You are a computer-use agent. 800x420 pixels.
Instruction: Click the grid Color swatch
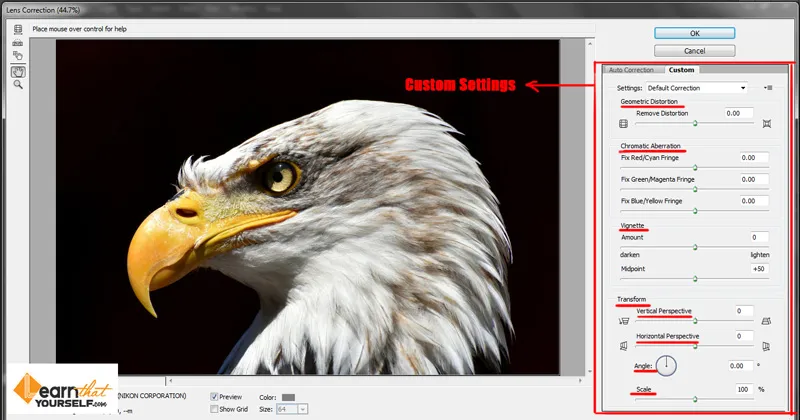(x=288, y=397)
